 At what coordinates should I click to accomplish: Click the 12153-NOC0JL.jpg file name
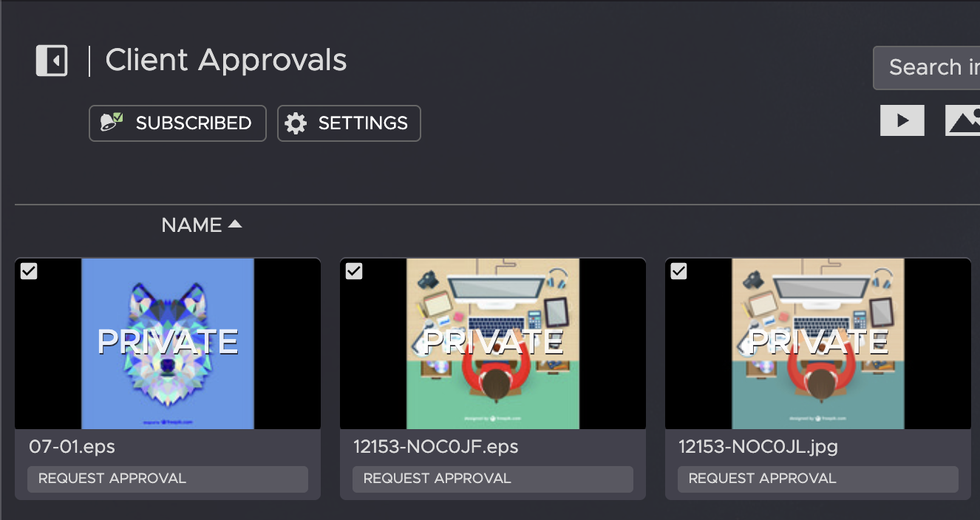[x=758, y=447]
